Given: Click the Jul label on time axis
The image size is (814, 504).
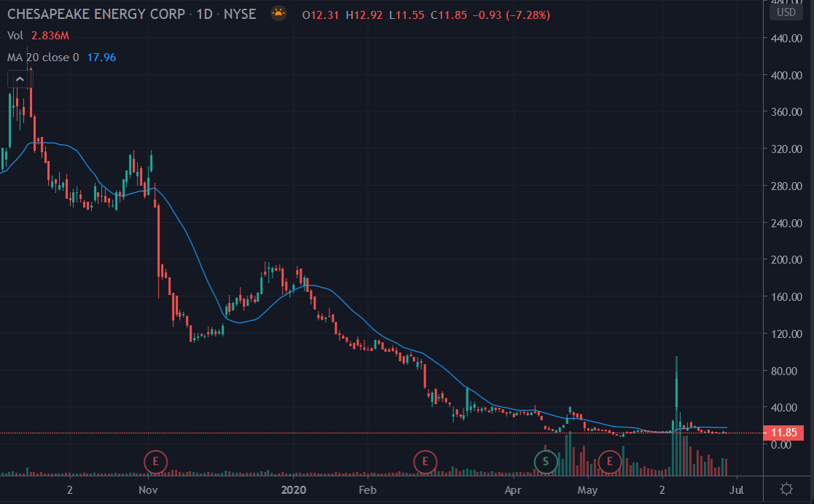Looking at the screenshot, I should [737, 489].
